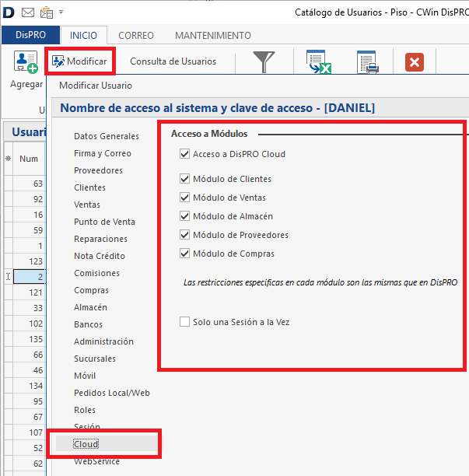This screenshot has width=469, height=476.
Task: Click Consulta de Usuarios
Action: [x=173, y=61]
